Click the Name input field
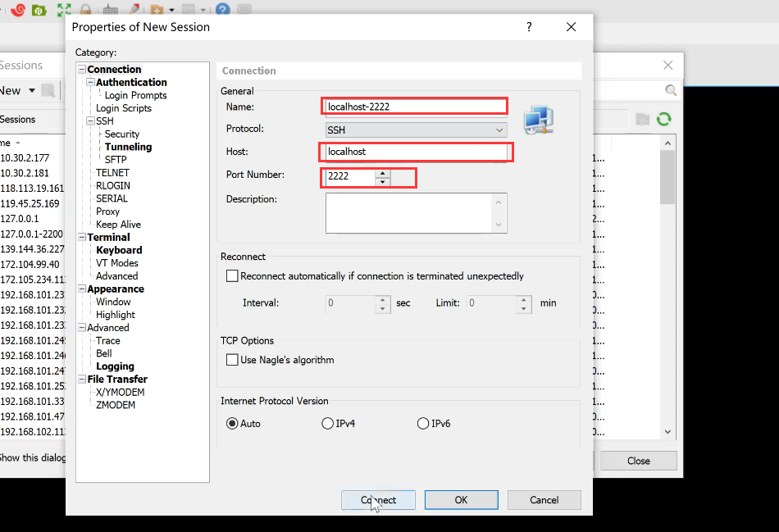This screenshot has width=779, height=532. coord(415,107)
